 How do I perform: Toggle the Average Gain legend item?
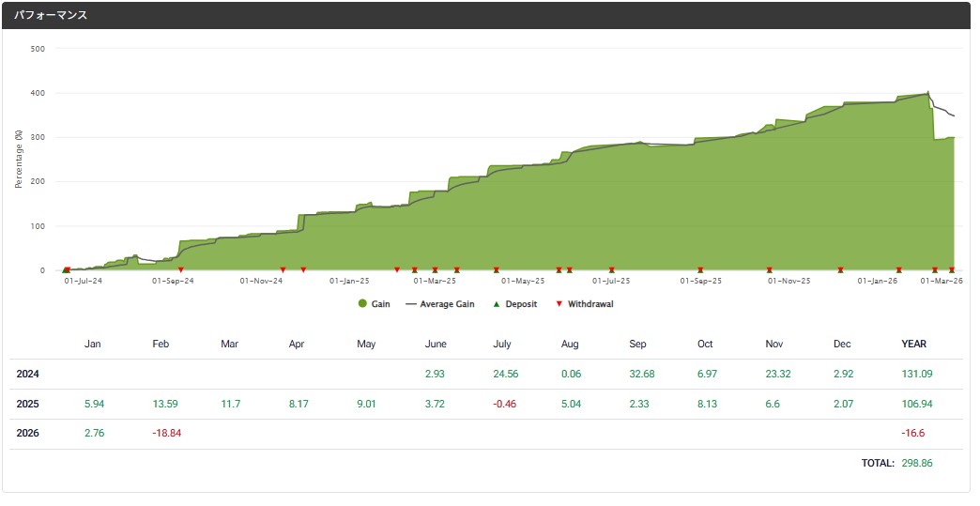tap(441, 304)
